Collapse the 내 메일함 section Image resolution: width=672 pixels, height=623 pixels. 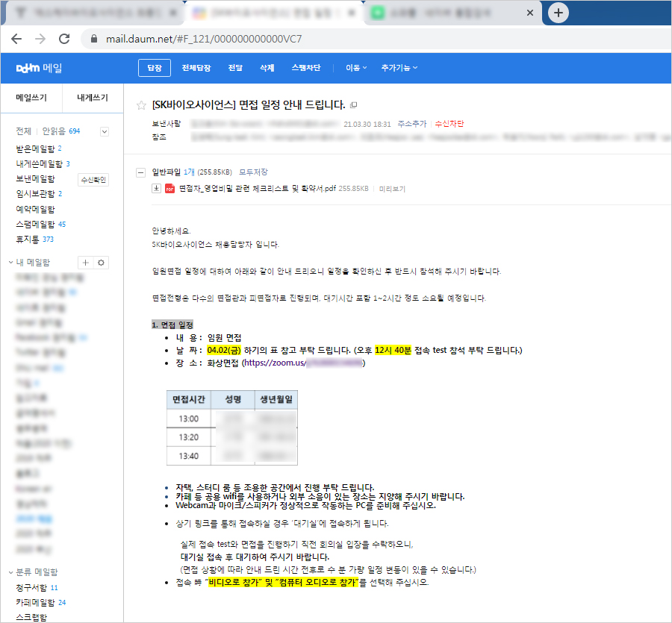pos(11,262)
